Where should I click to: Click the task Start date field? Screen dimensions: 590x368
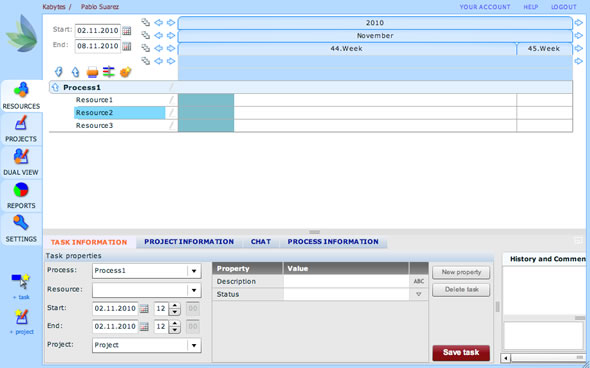point(115,309)
